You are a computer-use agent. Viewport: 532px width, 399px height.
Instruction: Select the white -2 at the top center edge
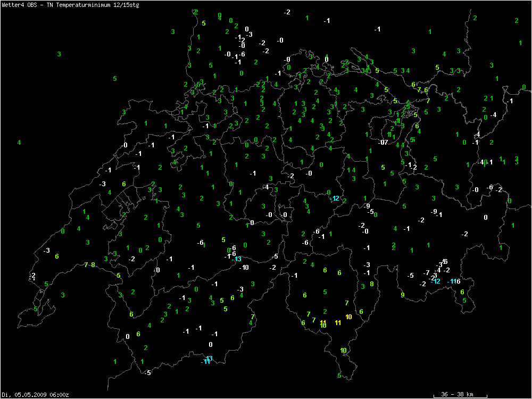287,12
